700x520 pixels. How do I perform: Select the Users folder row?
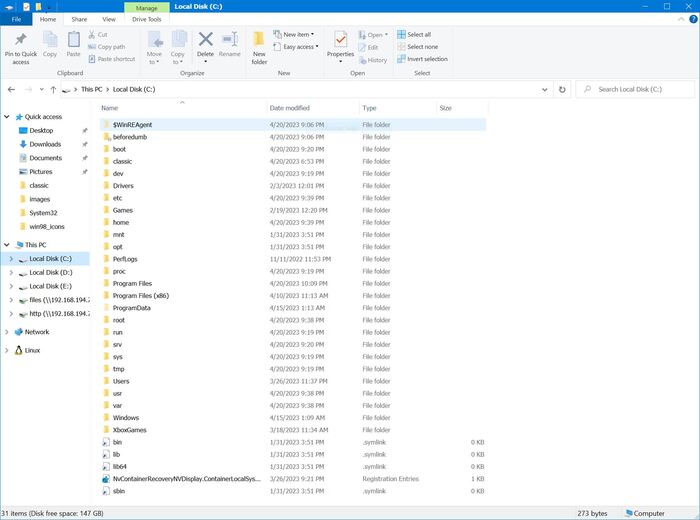click(292, 381)
